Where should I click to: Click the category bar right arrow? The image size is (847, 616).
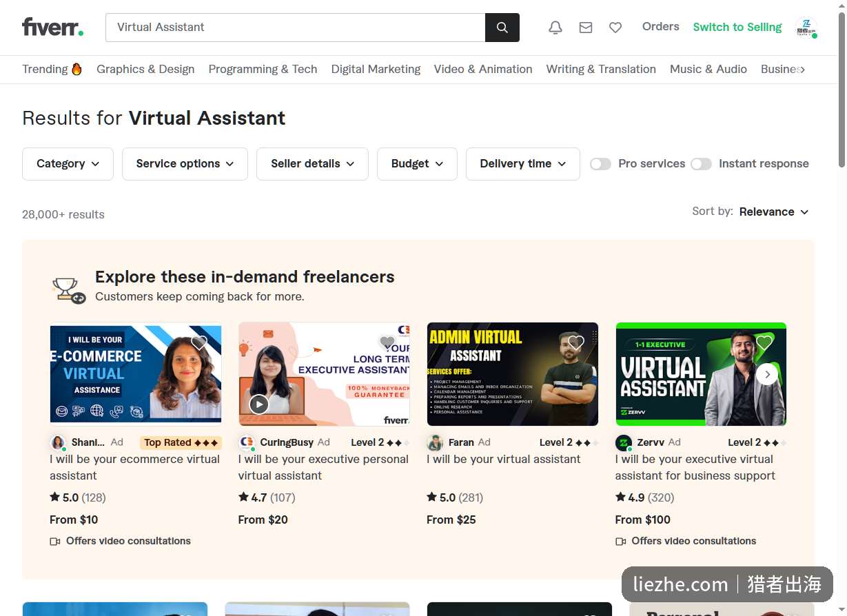coord(802,69)
